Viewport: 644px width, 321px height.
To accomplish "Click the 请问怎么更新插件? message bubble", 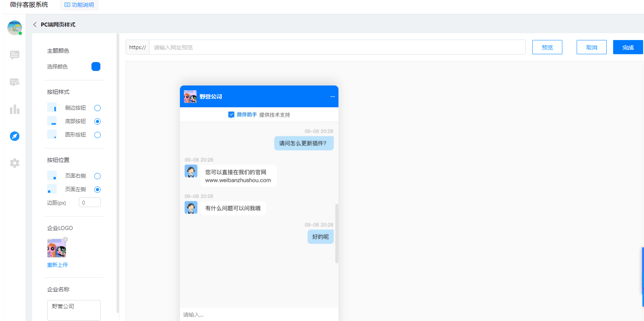I will 304,143.
